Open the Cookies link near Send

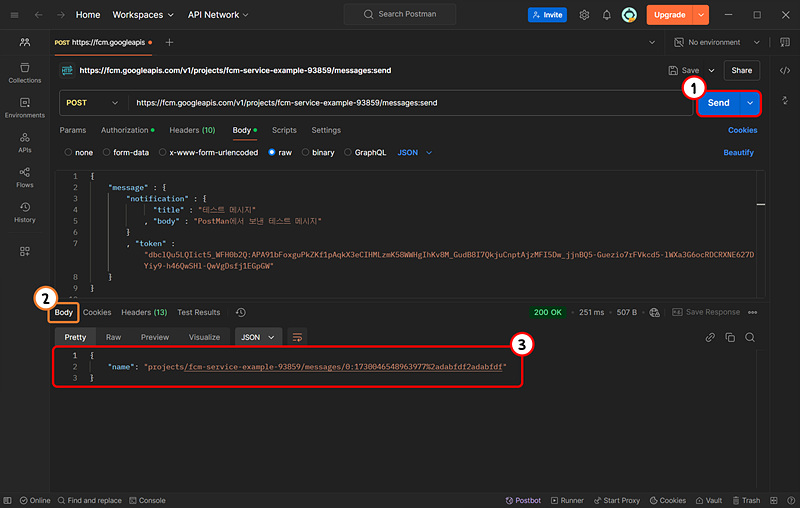742,130
